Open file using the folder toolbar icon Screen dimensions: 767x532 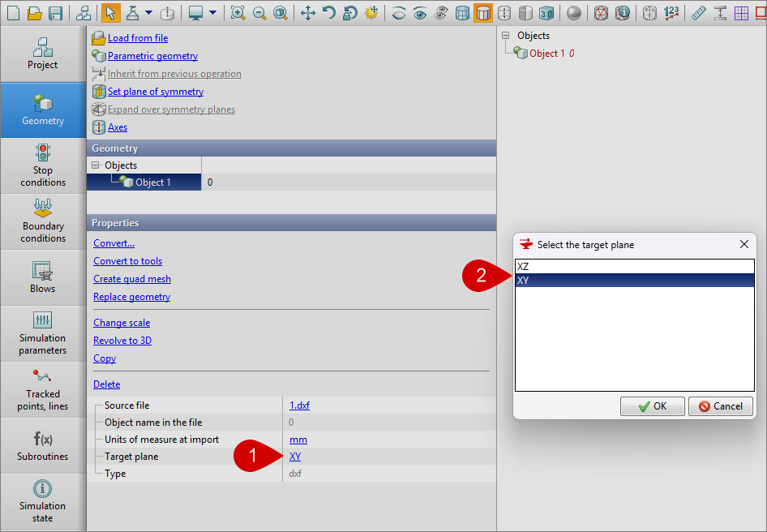[x=34, y=13]
